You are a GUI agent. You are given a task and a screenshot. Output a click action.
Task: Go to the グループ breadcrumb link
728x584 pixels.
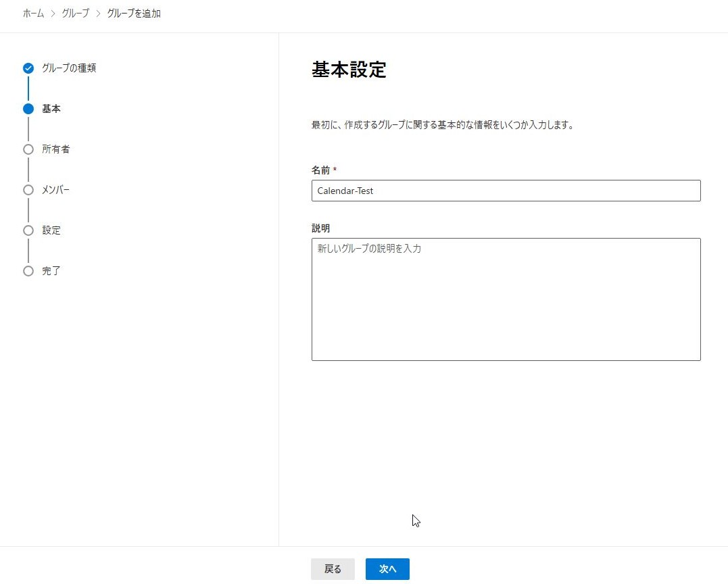tap(75, 14)
